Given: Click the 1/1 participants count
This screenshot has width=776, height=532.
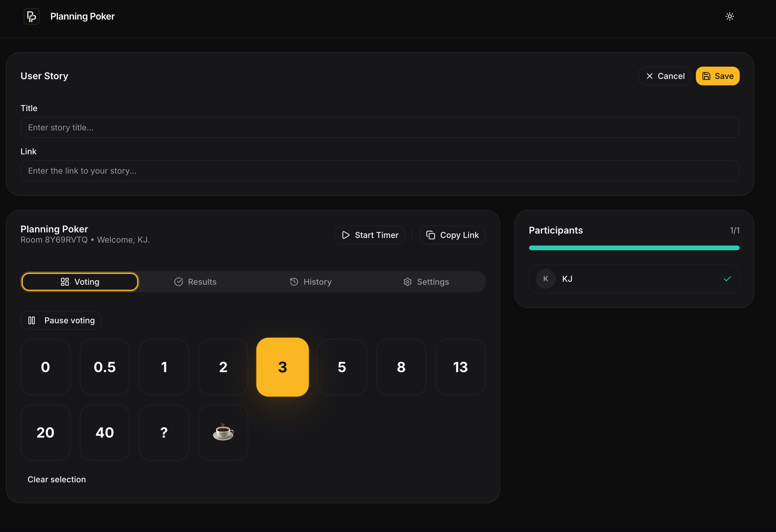Looking at the screenshot, I should pos(734,230).
